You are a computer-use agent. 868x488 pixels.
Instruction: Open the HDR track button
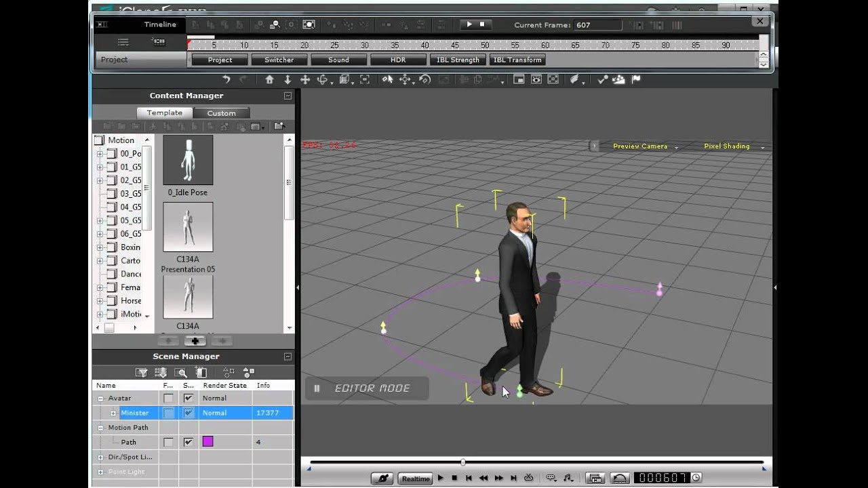tap(398, 60)
